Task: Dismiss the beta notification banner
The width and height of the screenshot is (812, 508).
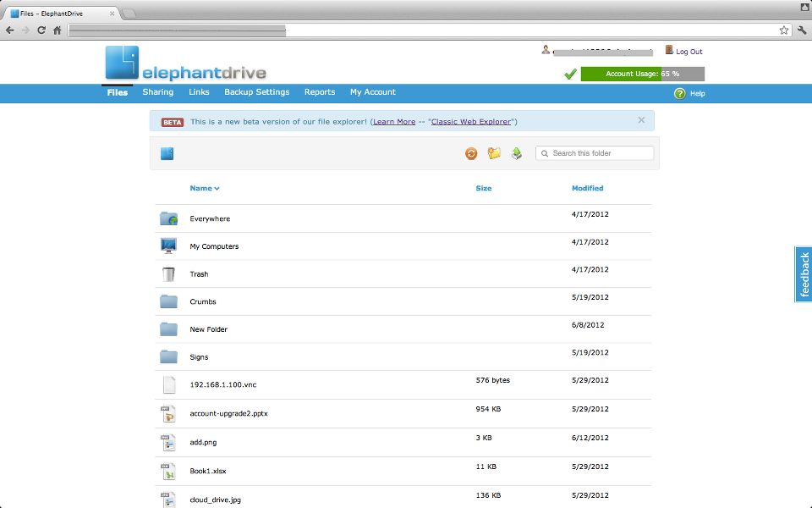Action: (641, 120)
